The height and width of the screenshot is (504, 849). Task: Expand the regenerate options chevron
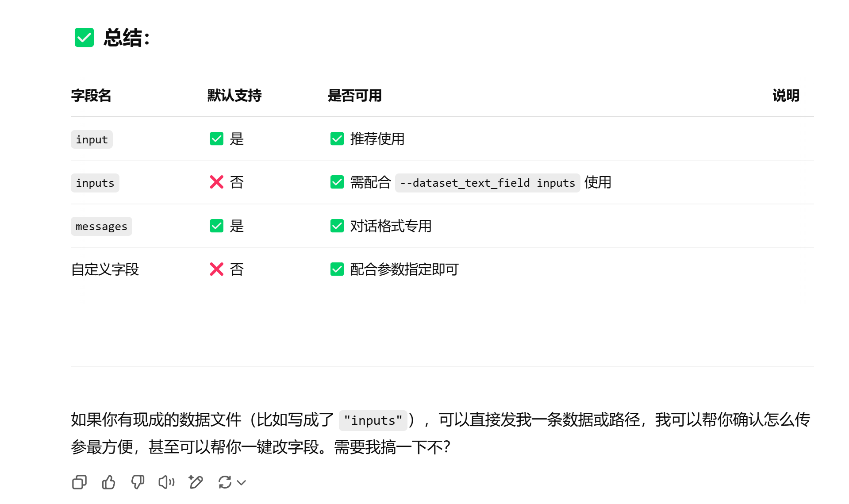pyautogui.click(x=242, y=482)
